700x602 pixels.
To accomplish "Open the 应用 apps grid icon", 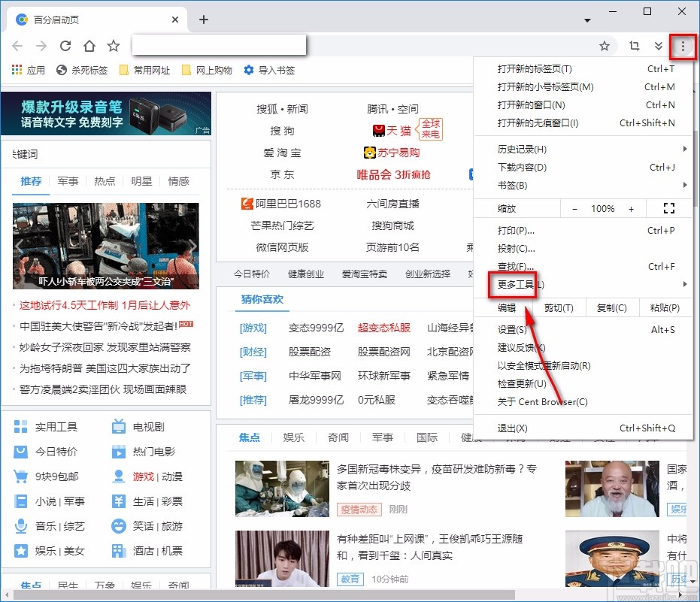I will [x=17, y=70].
